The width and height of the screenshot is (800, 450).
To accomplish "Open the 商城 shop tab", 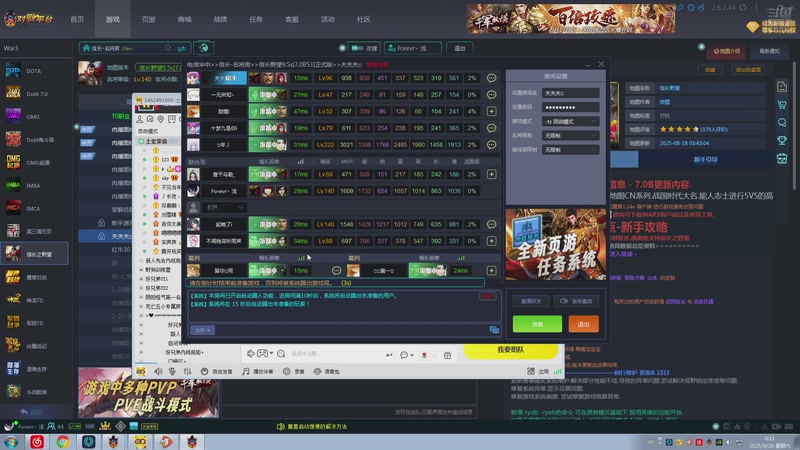I will point(184,19).
